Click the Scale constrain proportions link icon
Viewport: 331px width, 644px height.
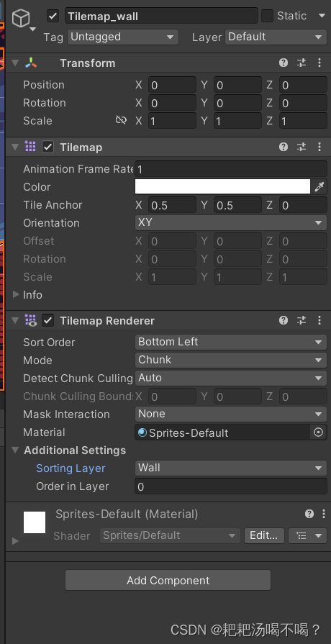tap(121, 120)
